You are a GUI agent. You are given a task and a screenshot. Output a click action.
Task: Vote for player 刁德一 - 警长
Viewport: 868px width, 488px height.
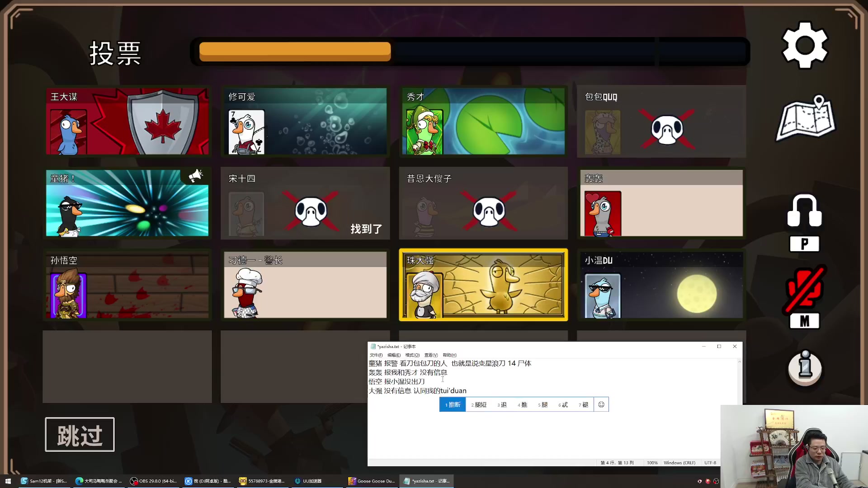305,285
